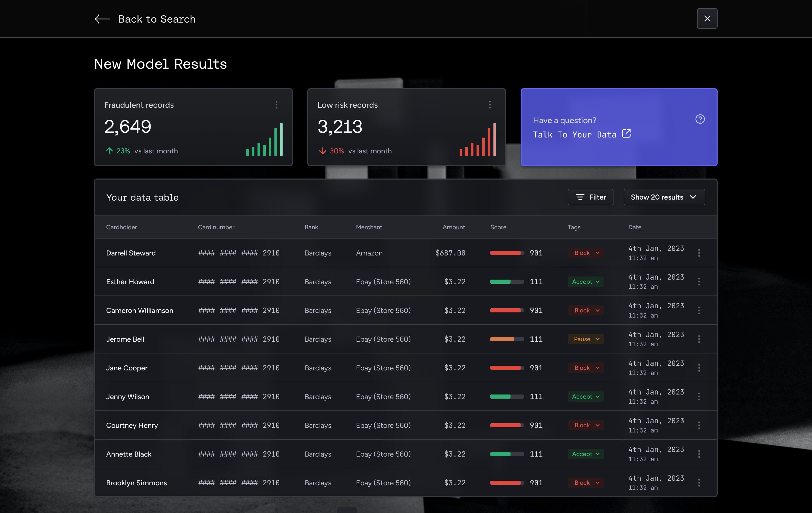Select cardholder name Courtney Henry

[x=132, y=425]
